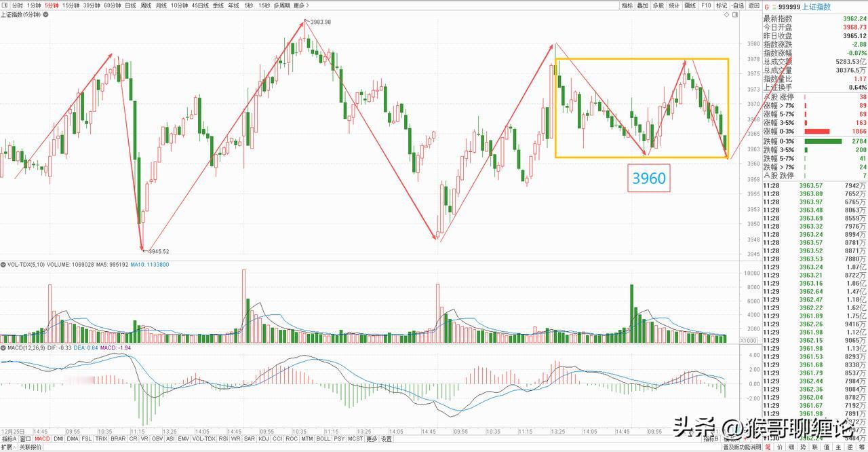Open the 多股 multi-stock view

click(x=658, y=5)
